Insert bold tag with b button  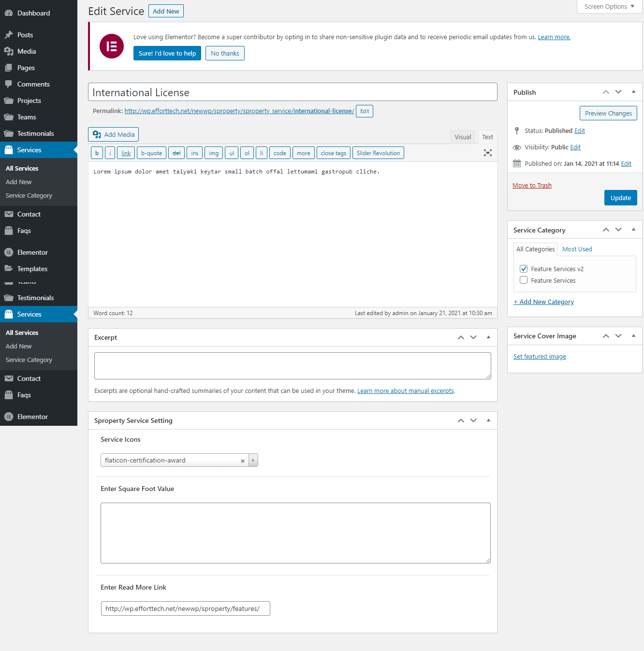pos(97,153)
